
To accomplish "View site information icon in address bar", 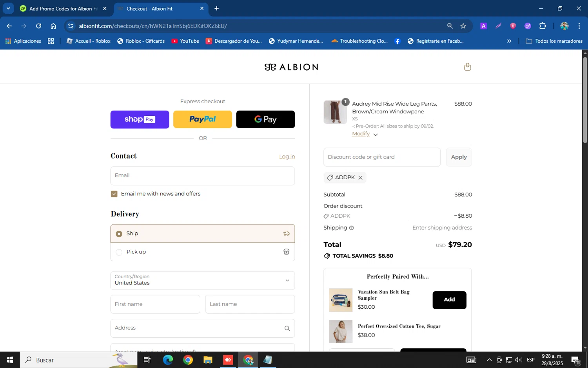I will [71, 26].
